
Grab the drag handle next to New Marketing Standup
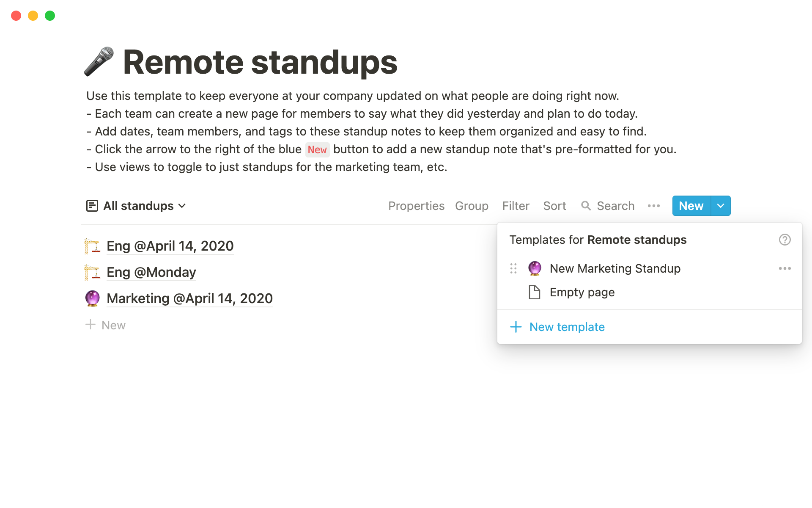[513, 268]
